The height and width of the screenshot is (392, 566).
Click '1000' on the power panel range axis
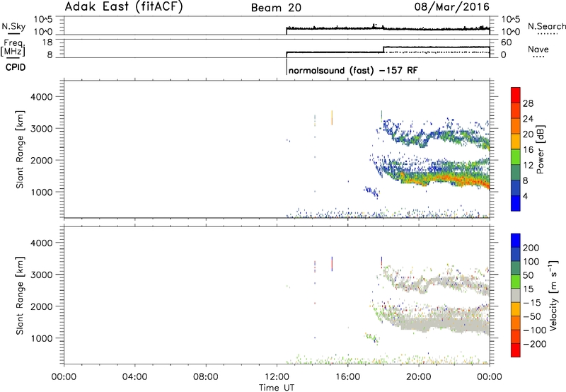click(x=42, y=192)
